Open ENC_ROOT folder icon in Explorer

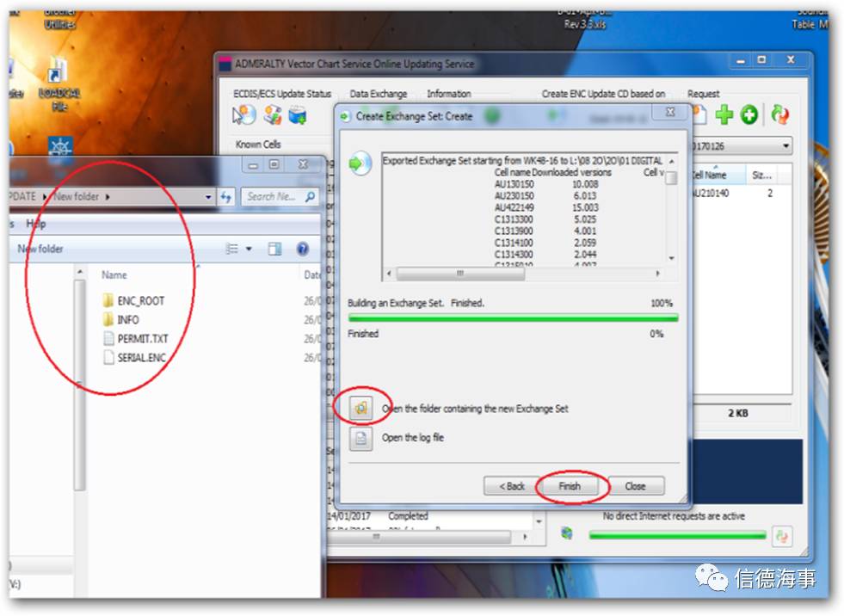[108, 300]
